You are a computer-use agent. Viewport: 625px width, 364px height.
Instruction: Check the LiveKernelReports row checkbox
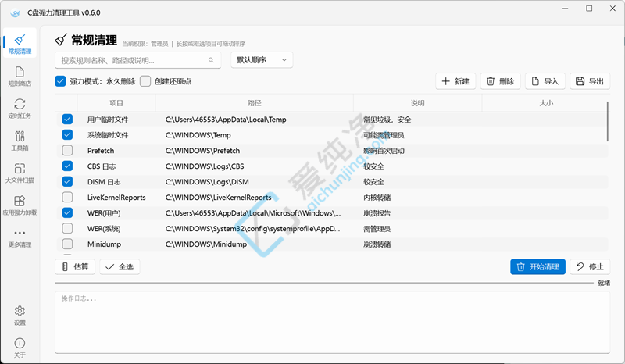67,197
